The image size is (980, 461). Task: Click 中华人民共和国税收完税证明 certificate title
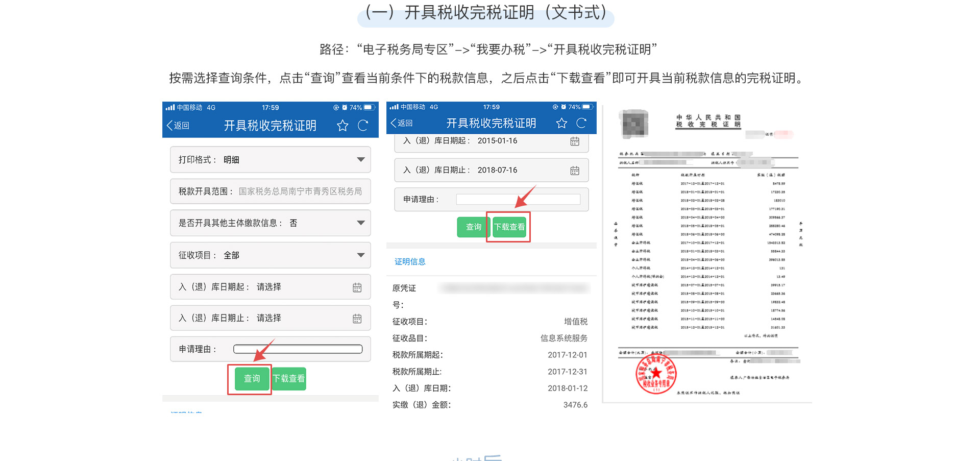pyautogui.click(x=708, y=121)
